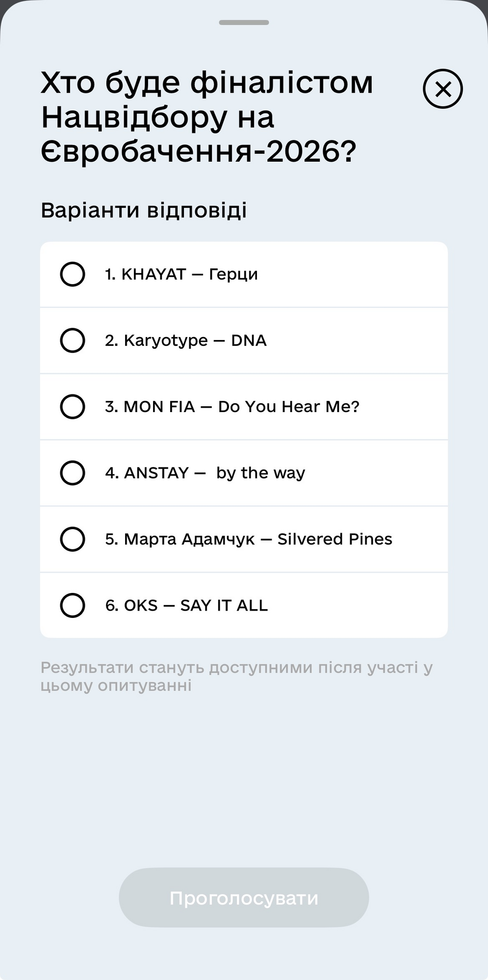Click the artist name "MON FIA"
Screen dimensions: 488x980
[x=159, y=407]
